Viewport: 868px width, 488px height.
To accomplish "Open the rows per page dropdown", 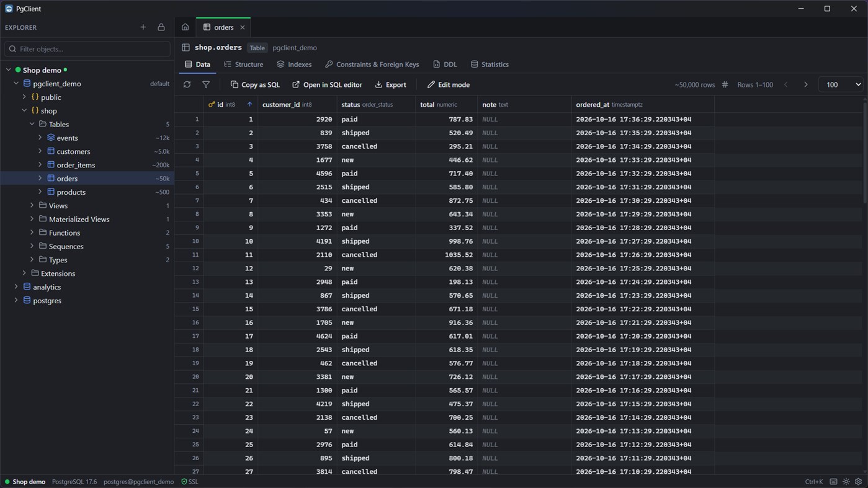I will pos(840,84).
